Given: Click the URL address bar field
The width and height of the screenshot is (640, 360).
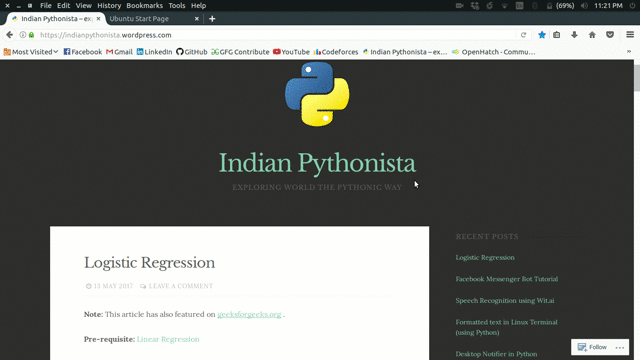Looking at the screenshot, I should click(x=278, y=35).
